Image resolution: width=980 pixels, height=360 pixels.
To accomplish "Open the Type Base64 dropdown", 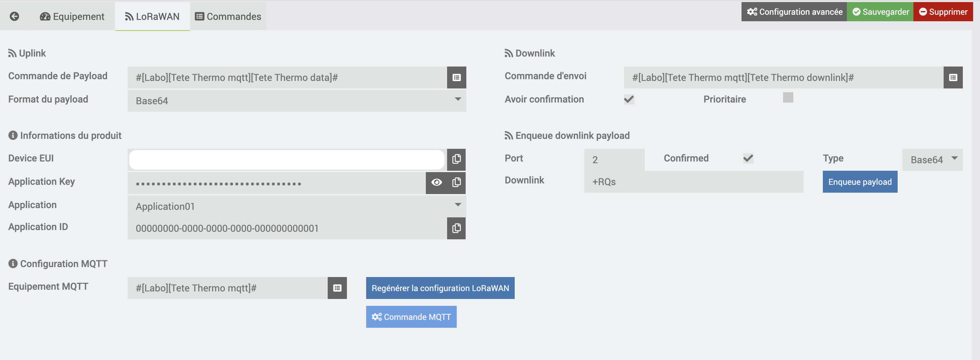I will [x=932, y=160].
